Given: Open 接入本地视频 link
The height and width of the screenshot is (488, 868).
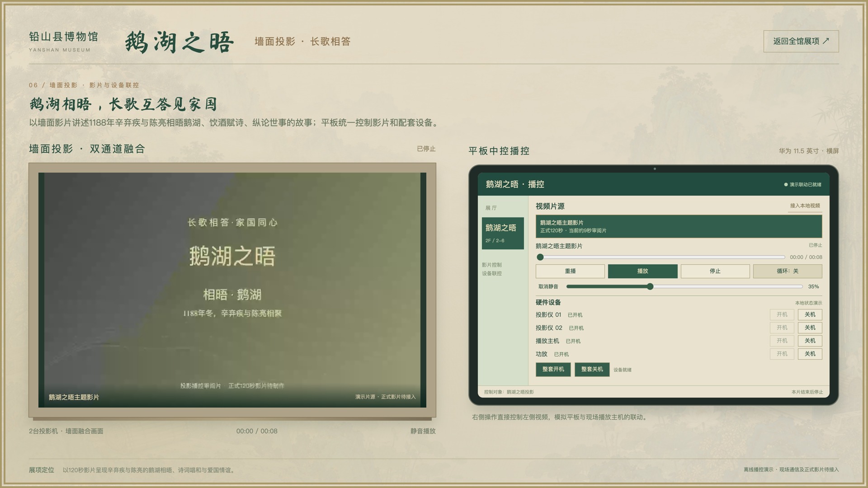Looking at the screenshot, I should (x=805, y=206).
